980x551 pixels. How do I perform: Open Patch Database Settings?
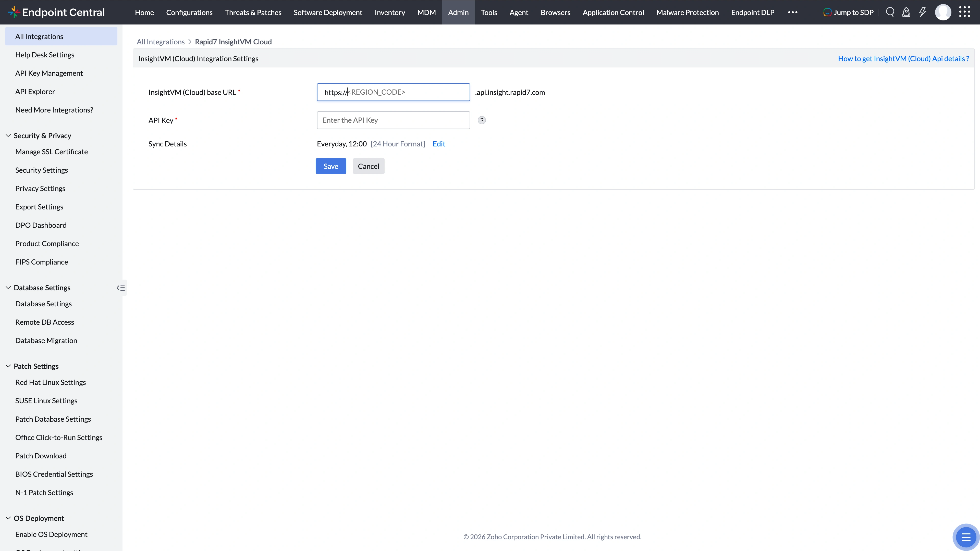[x=53, y=419]
